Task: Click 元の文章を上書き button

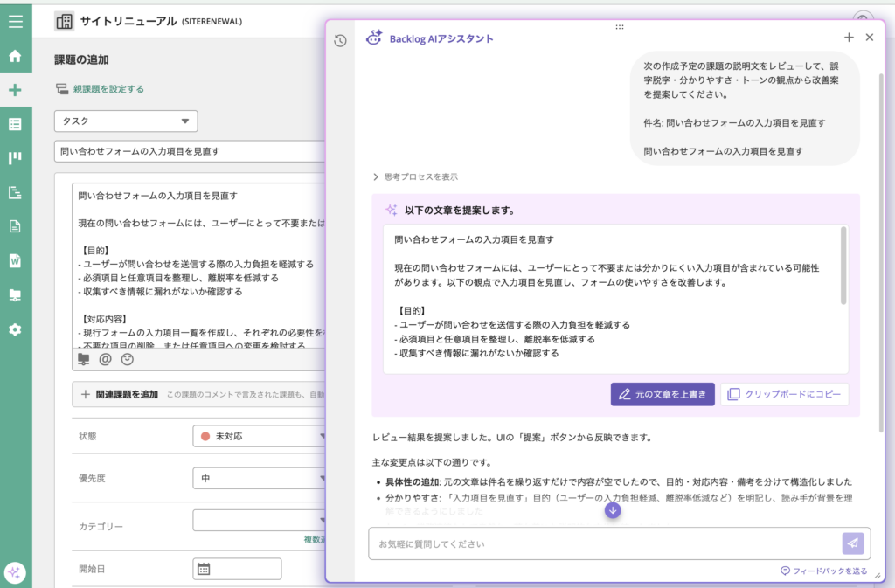Action: (x=663, y=394)
